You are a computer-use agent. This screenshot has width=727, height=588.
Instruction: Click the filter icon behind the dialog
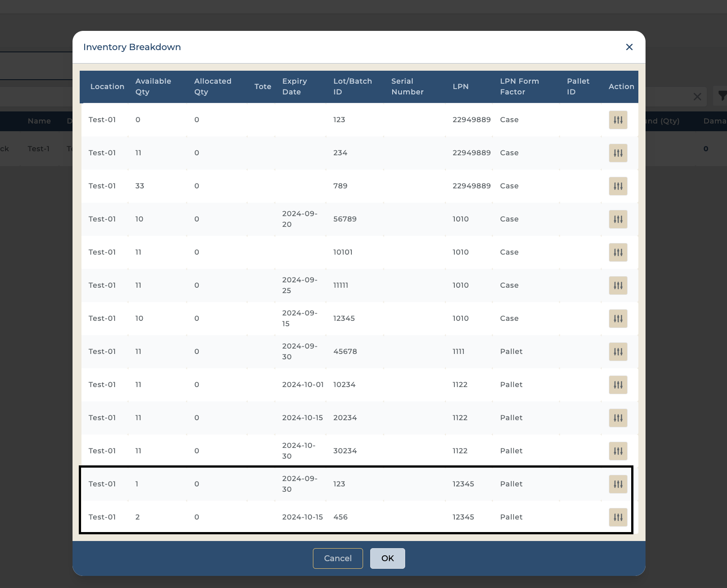click(721, 96)
